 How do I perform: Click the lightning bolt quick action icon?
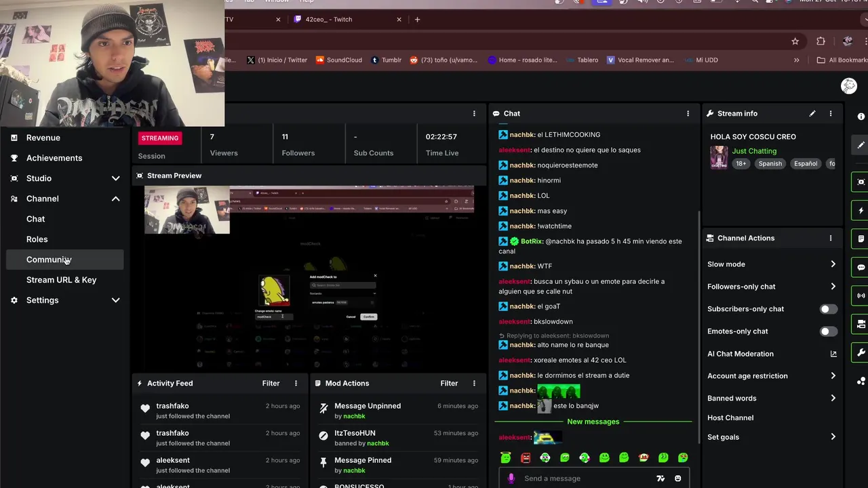[x=861, y=210]
